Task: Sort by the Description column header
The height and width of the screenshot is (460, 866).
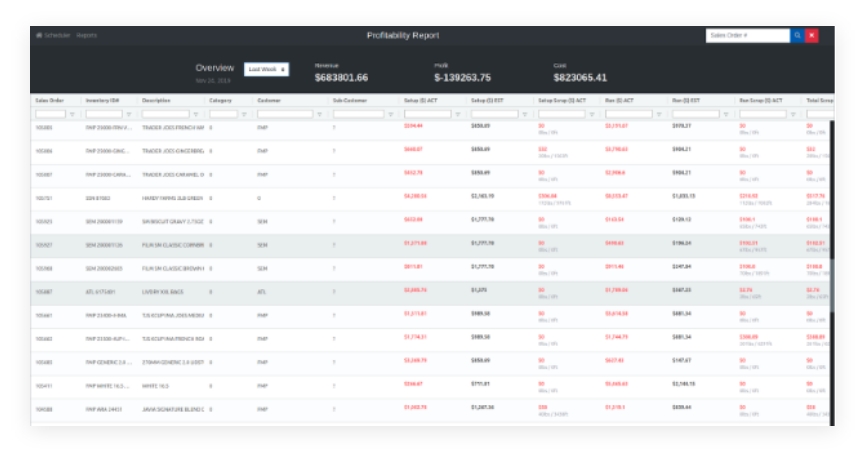Action: (156, 101)
